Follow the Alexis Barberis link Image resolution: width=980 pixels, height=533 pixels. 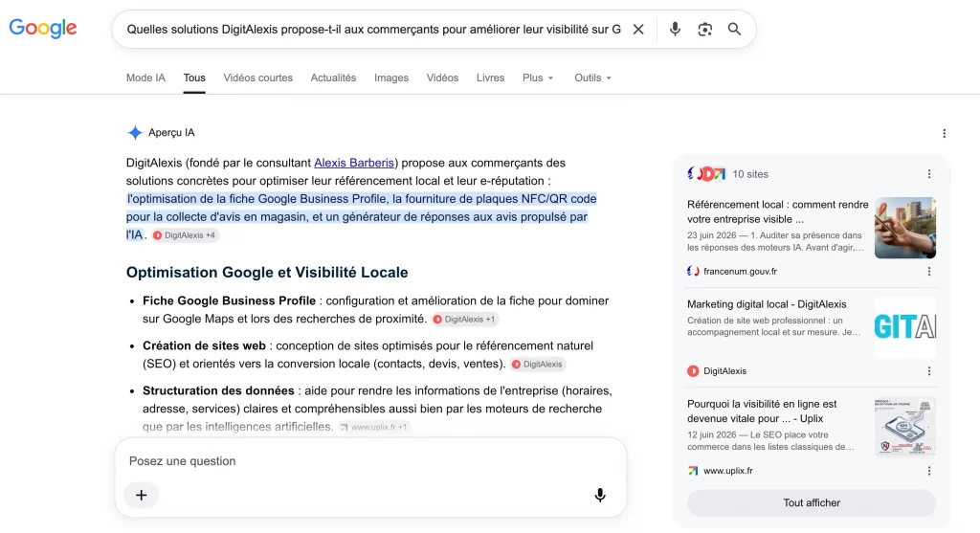[x=354, y=163]
